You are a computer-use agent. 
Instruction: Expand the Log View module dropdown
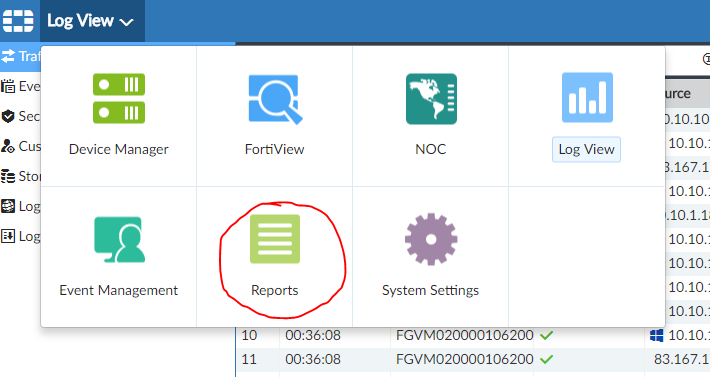click(x=92, y=21)
